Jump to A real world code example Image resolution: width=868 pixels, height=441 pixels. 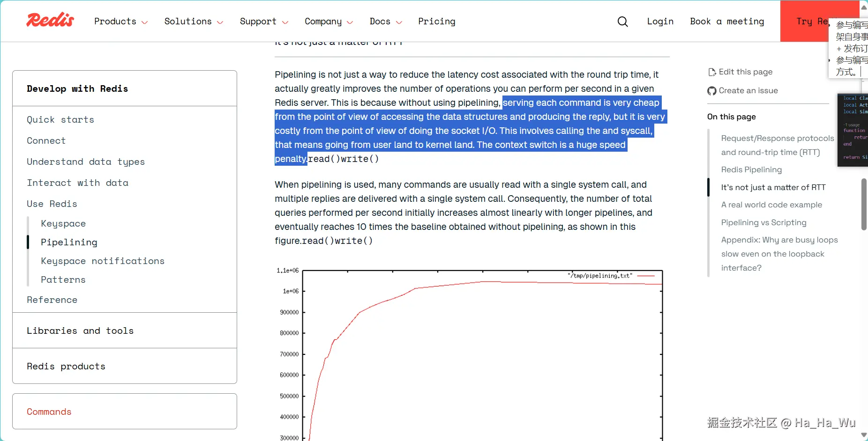[x=771, y=205]
